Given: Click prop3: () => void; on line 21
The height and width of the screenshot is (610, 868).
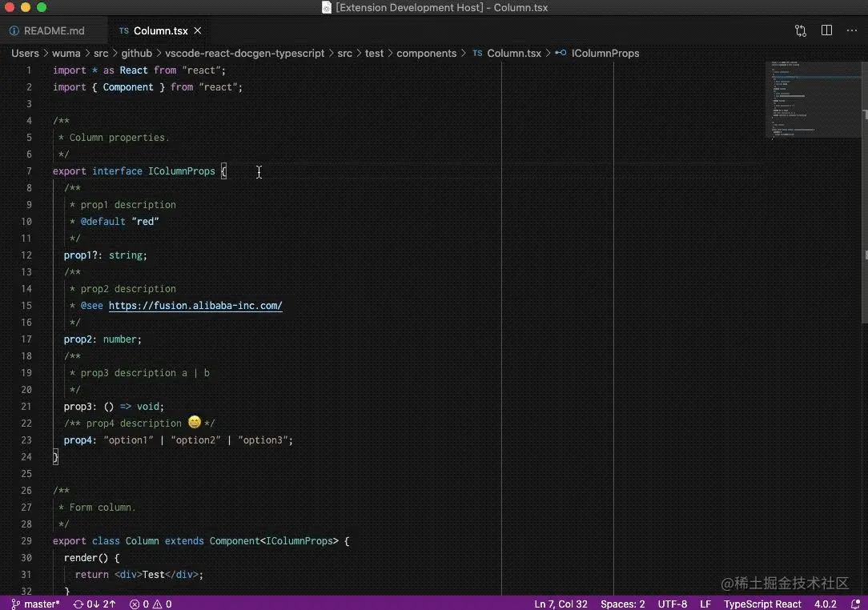Looking at the screenshot, I should click(114, 407).
